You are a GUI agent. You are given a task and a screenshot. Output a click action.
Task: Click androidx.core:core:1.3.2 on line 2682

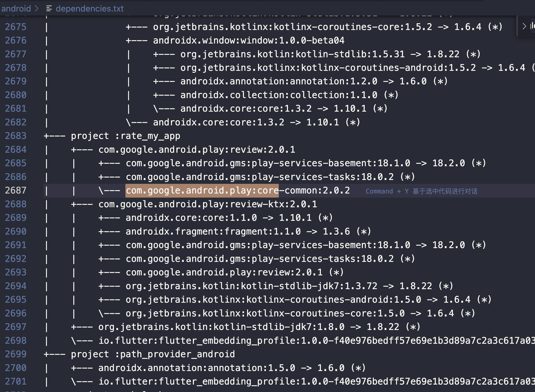[x=257, y=122]
